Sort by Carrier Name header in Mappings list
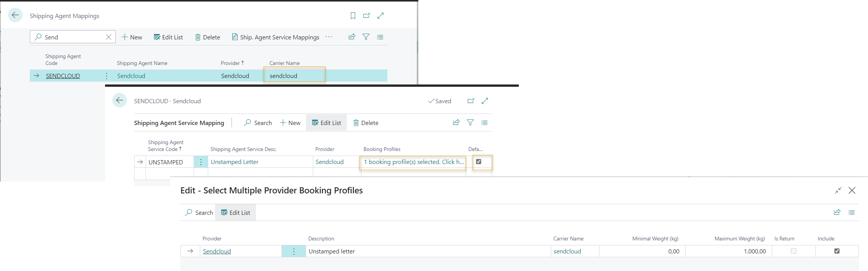 click(x=285, y=63)
